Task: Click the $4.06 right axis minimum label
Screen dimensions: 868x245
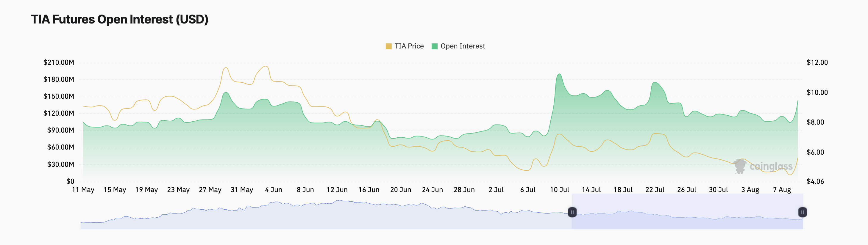Action: tap(815, 181)
